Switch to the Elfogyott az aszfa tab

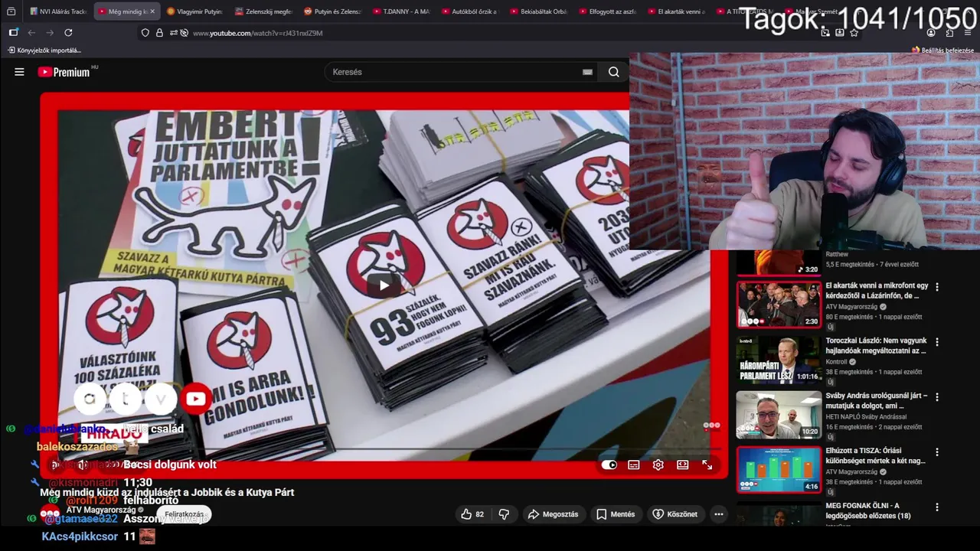click(x=606, y=11)
